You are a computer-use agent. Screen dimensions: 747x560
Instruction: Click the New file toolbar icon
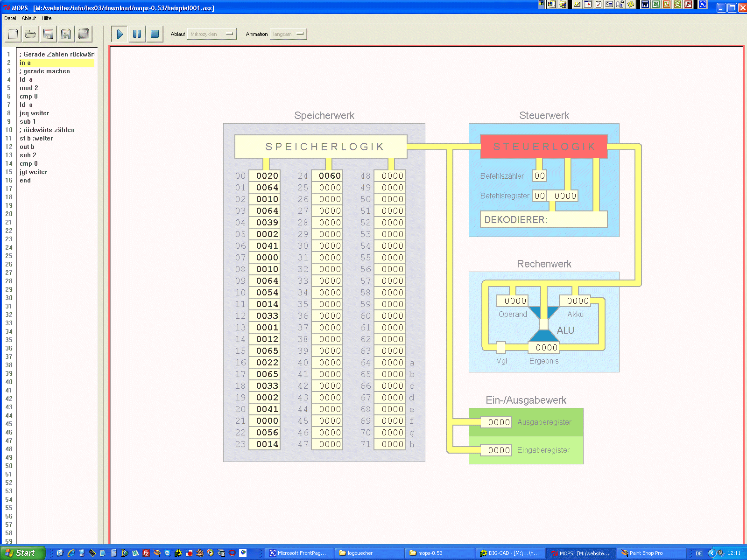coord(13,34)
